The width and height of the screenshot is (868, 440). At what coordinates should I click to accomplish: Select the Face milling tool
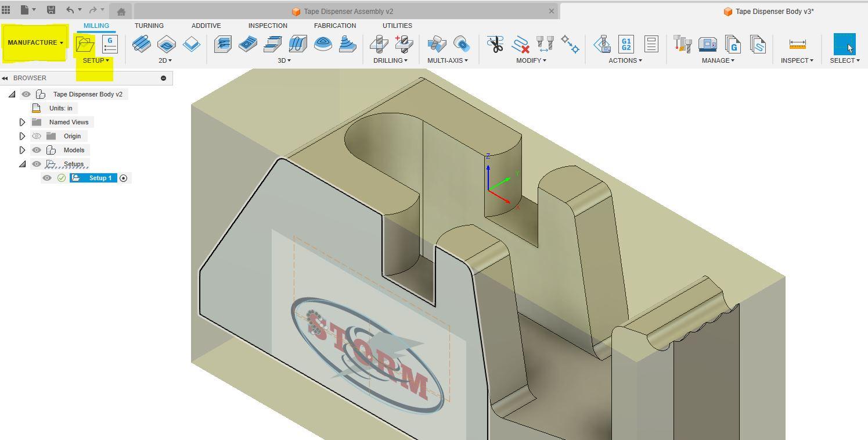tap(191, 44)
